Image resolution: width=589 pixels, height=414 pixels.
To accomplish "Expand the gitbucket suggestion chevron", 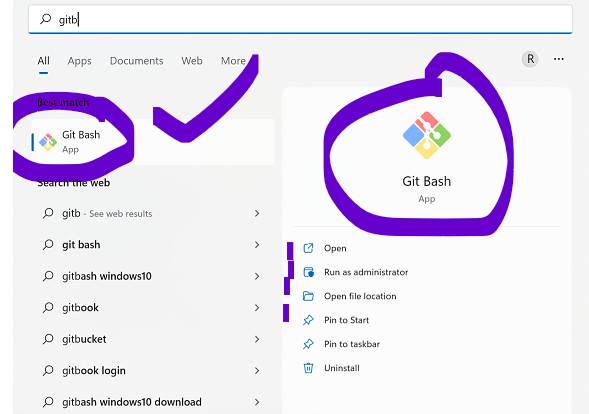I will [x=257, y=339].
